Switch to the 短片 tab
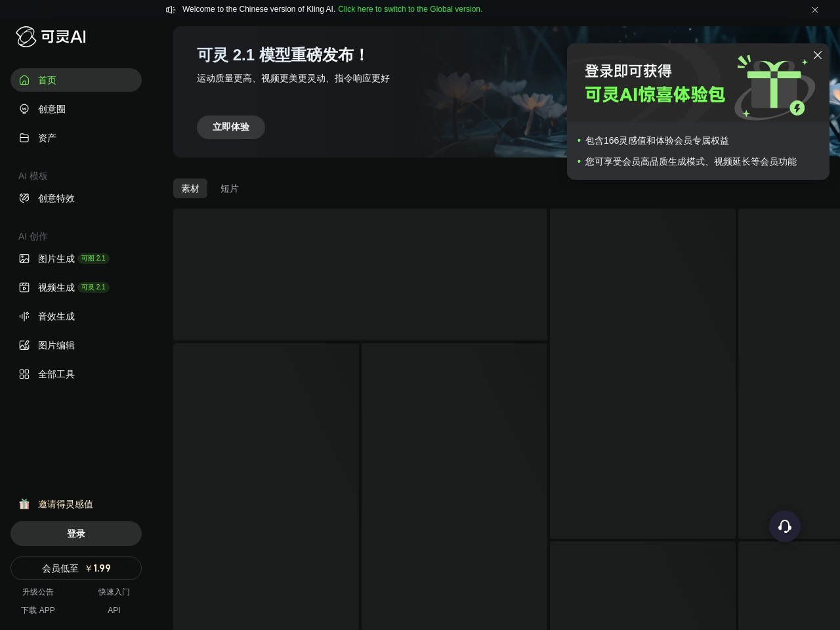This screenshot has width=840, height=630. [x=230, y=188]
